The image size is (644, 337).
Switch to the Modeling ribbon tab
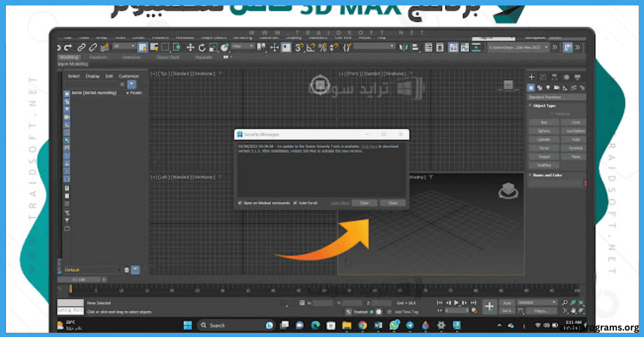(69, 57)
